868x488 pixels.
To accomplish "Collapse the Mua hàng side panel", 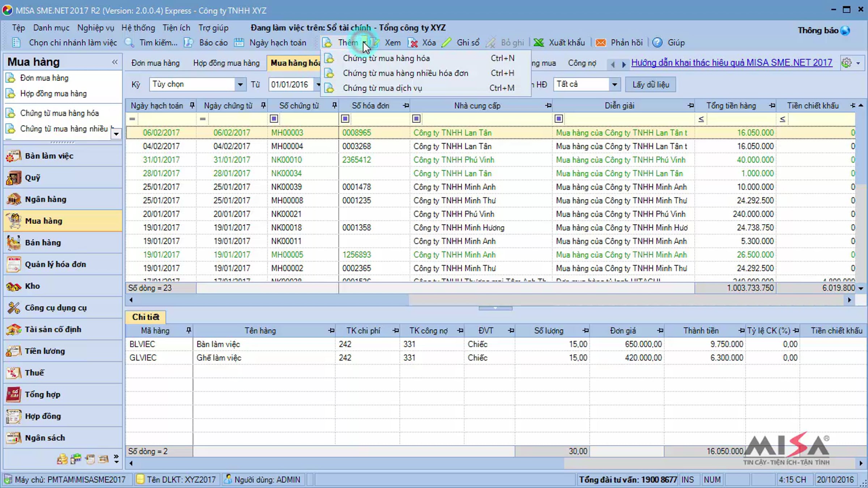I will [x=115, y=62].
